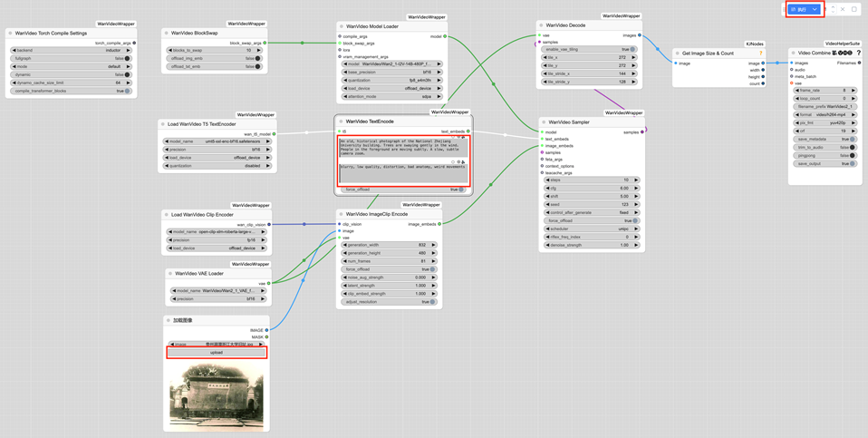Image resolution: width=868 pixels, height=438 pixels.
Task: Click the model output socket on Model Loader
Action: click(x=445, y=36)
